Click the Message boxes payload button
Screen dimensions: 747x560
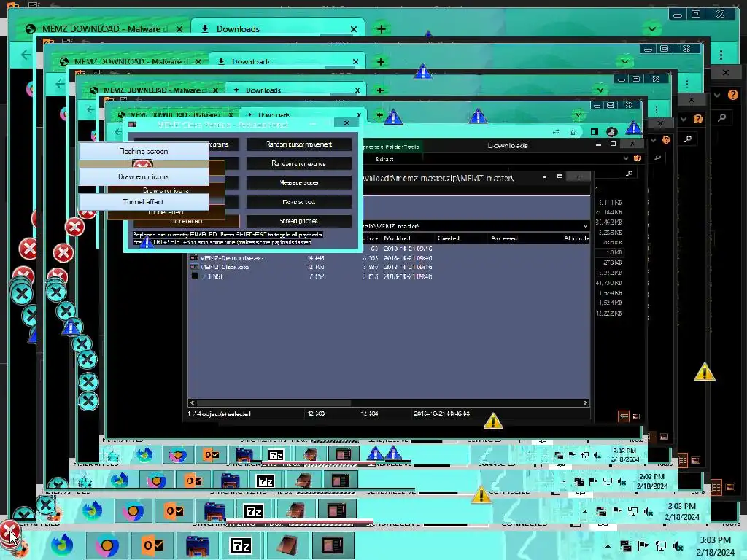(298, 183)
